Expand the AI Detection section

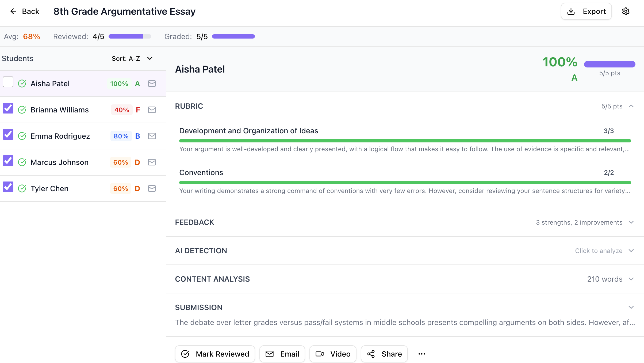click(x=405, y=251)
